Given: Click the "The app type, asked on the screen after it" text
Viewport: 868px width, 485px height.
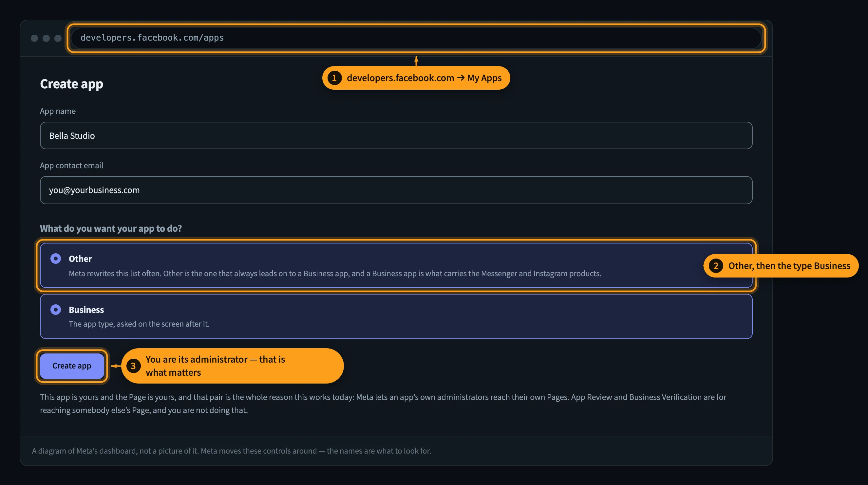Looking at the screenshot, I should (139, 324).
